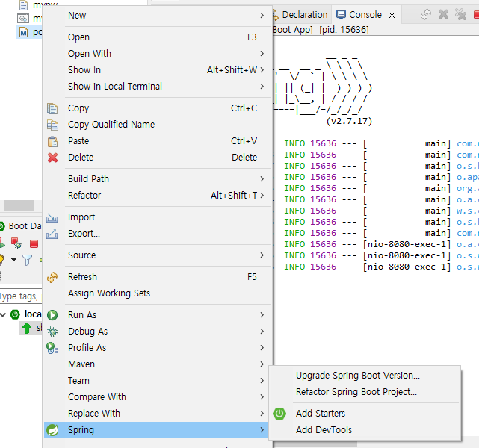Switch to the Console tab

[365, 15]
